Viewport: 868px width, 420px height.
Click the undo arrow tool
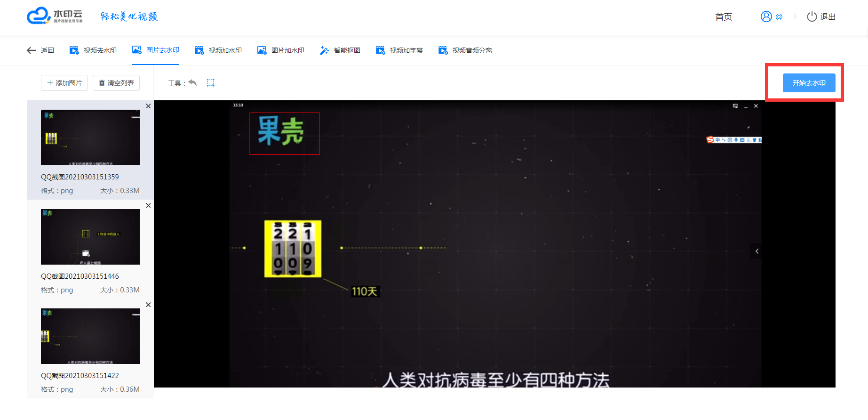(192, 83)
